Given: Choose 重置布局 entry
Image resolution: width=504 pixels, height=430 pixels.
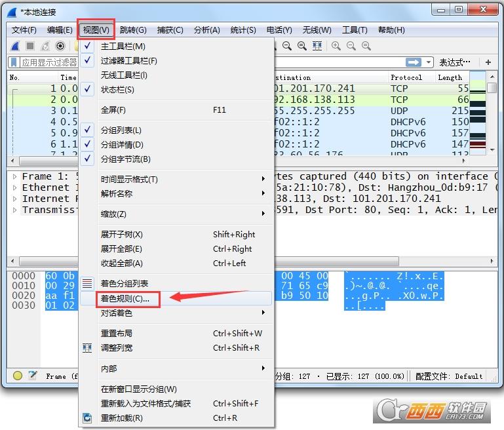Looking at the screenshot, I should point(176,333).
